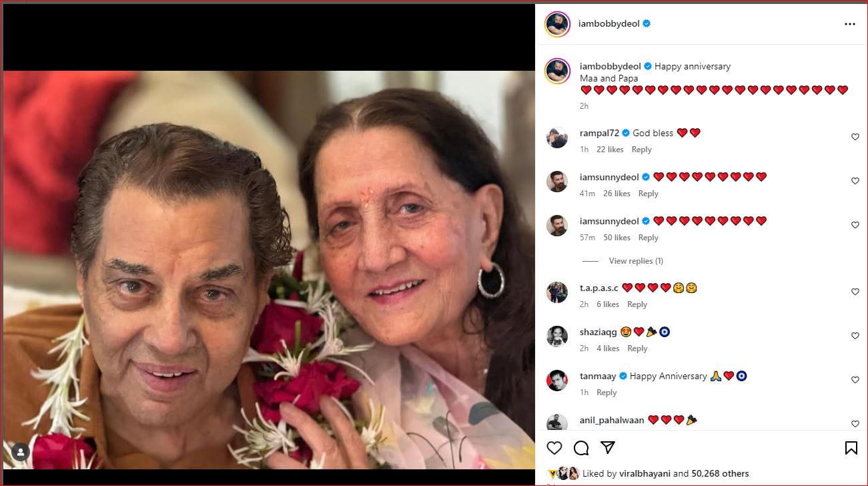
Task: Open rampal72's profile avatar
Action: point(557,138)
